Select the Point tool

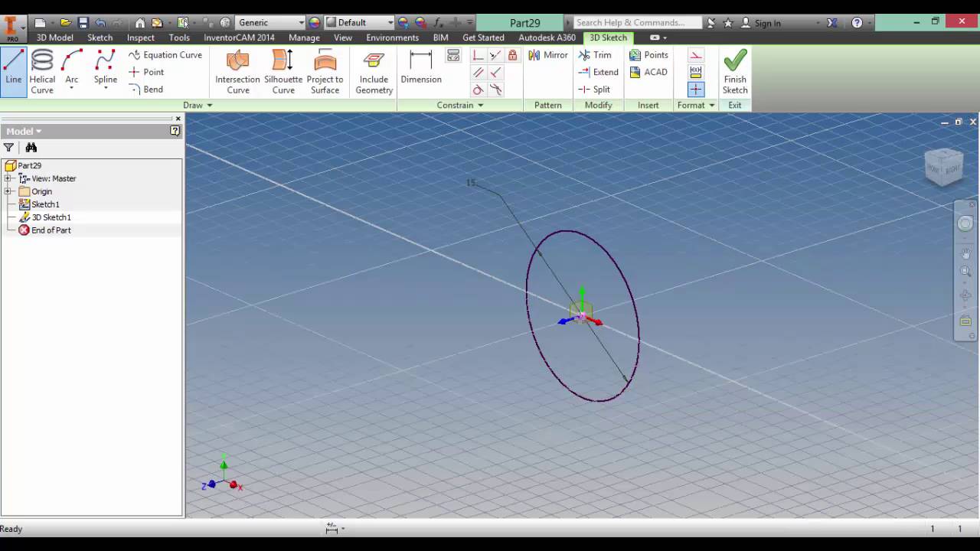pos(146,72)
